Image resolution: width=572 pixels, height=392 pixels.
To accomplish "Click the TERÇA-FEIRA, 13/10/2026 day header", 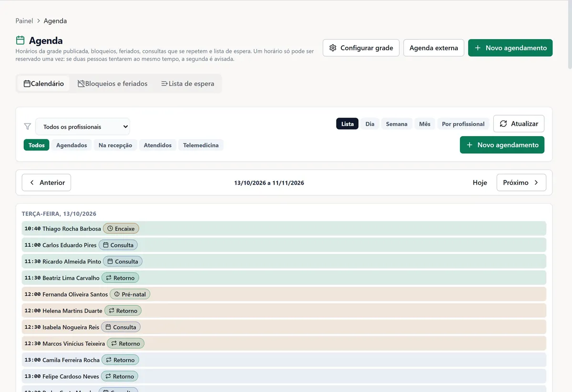I will coord(59,214).
